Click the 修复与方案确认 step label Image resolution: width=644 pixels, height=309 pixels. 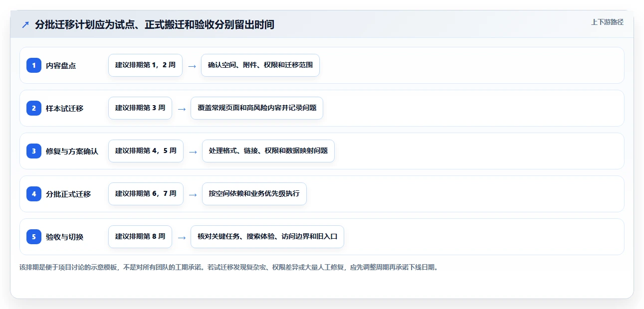pos(72,151)
